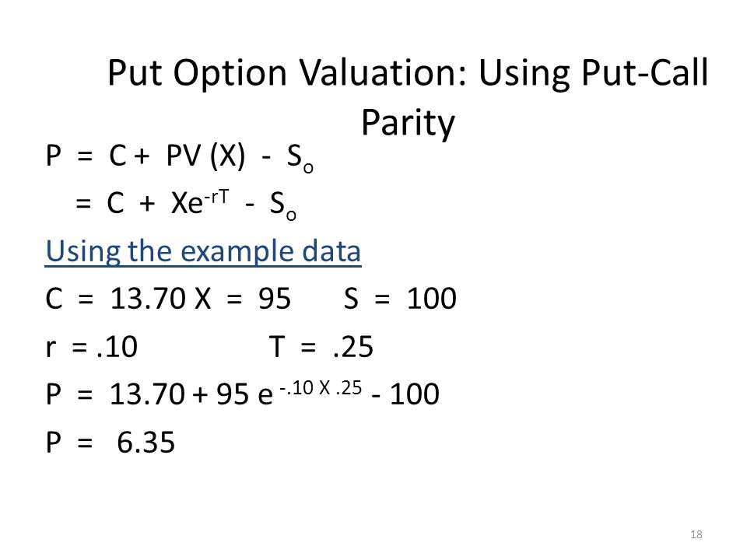
Task: Click the result P = 6.35
Action: pos(110,442)
